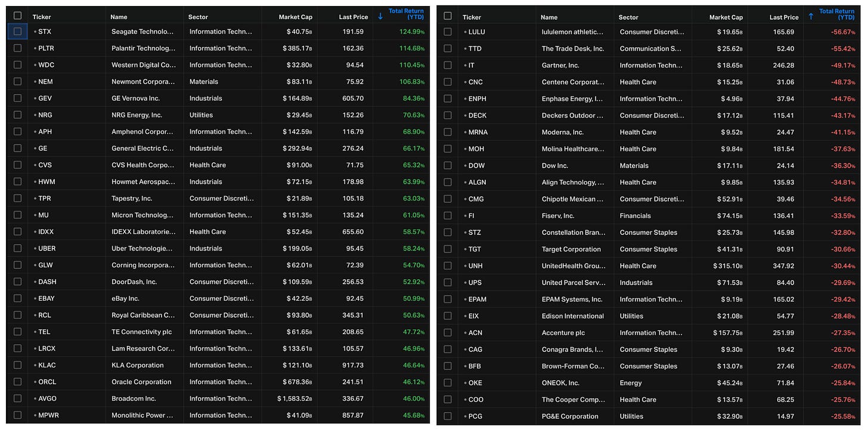
Task: Click the CVS Health Corporation name
Action: (142, 165)
